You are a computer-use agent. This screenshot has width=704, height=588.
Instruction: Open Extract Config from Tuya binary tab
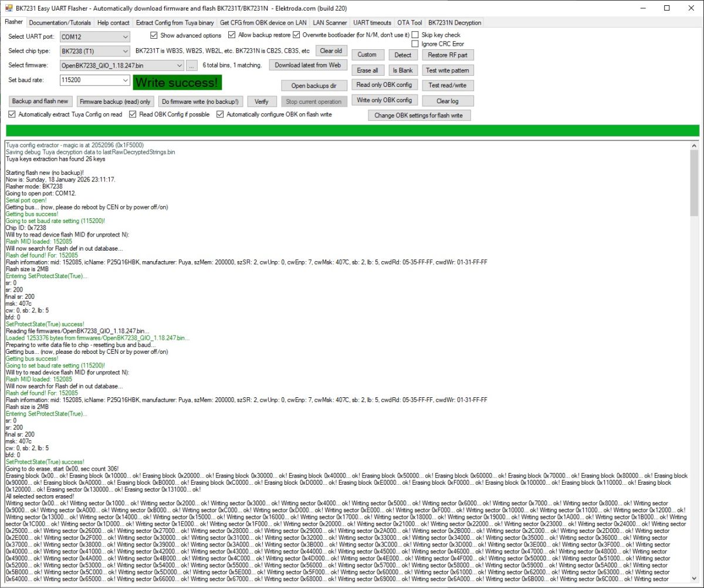point(175,23)
